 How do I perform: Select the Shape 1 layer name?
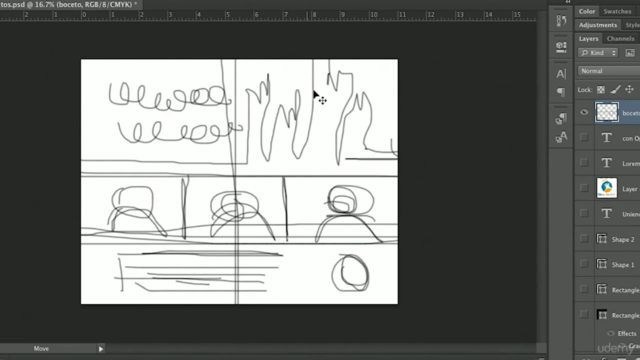click(623, 265)
